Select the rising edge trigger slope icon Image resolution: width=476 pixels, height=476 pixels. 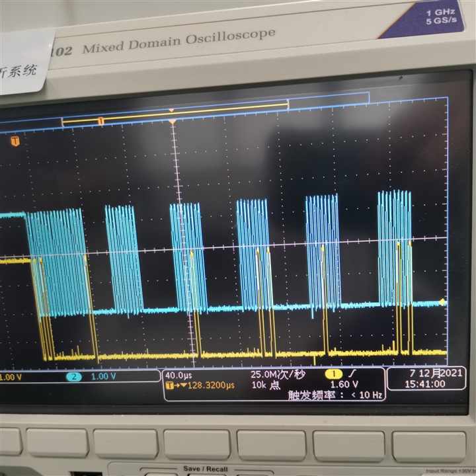click(352, 373)
